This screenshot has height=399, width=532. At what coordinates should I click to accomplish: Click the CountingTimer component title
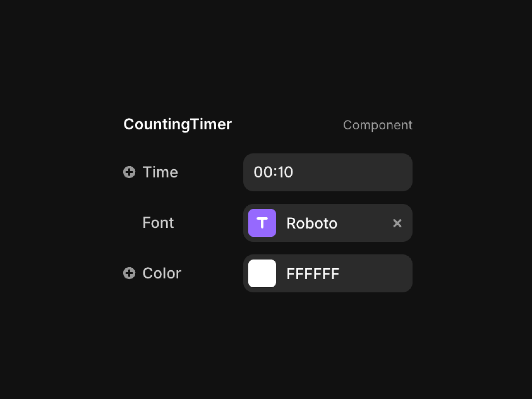177,124
